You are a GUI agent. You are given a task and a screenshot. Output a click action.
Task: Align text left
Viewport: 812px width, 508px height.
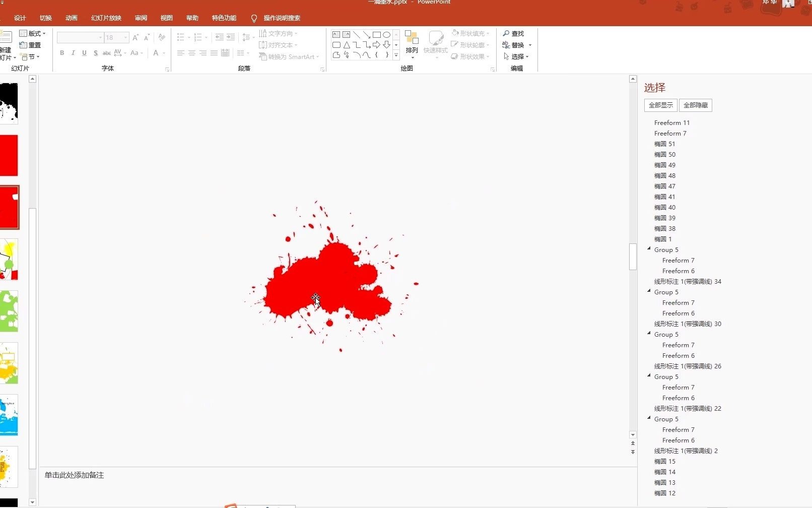181,53
